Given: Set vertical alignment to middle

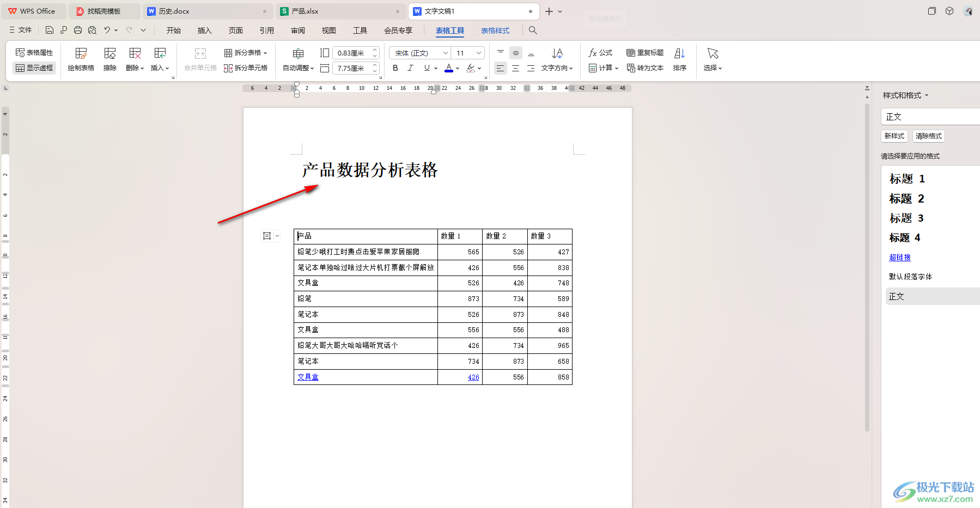Looking at the screenshot, I should point(516,53).
